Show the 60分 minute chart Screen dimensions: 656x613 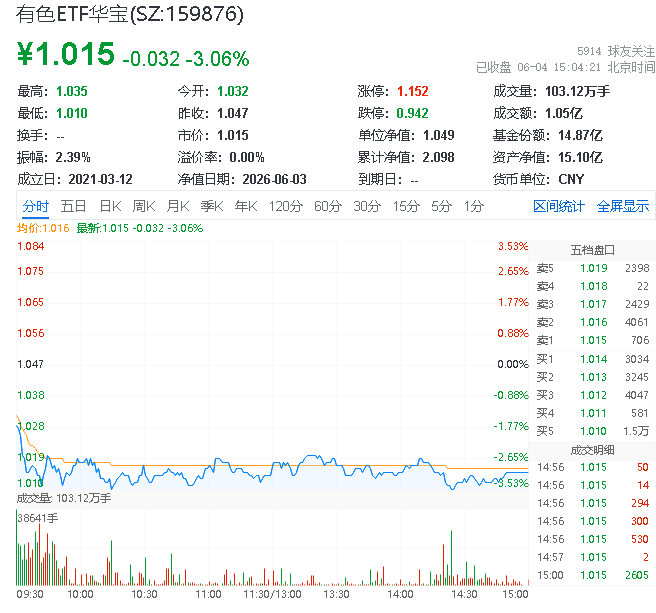click(x=328, y=206)
